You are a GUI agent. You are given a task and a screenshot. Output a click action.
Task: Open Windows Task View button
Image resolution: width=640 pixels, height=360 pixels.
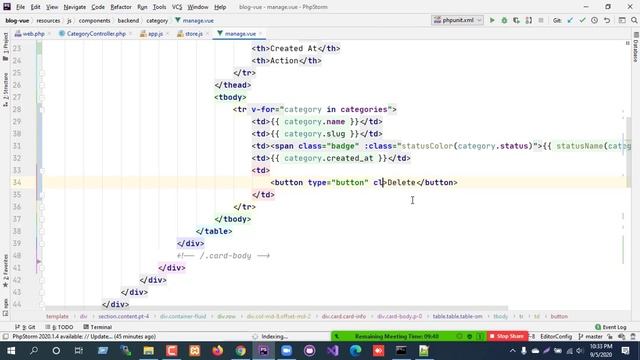tap(79, 351)
